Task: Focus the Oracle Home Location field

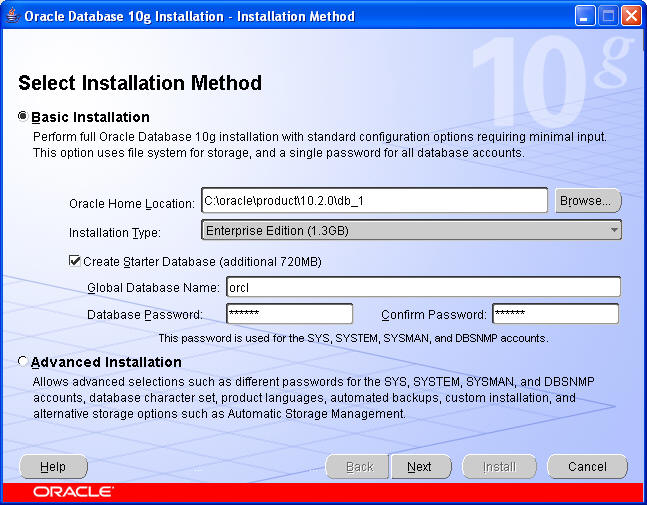Action: [373, 201]
